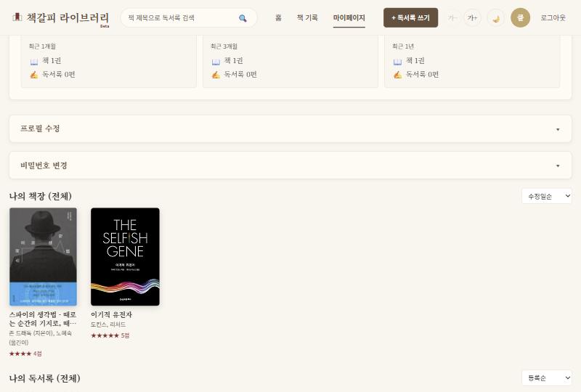
Task: Click the 4점 star rating
Action: tap(25, 354)
